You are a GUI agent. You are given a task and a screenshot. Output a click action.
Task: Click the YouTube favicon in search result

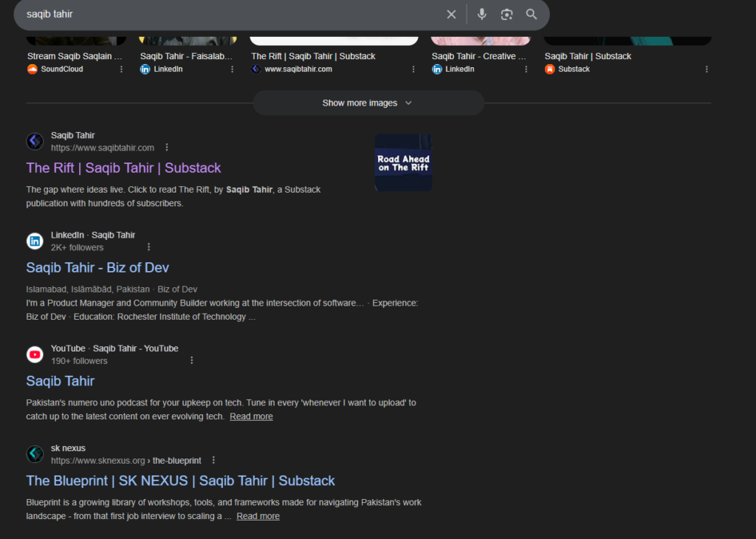35,355
